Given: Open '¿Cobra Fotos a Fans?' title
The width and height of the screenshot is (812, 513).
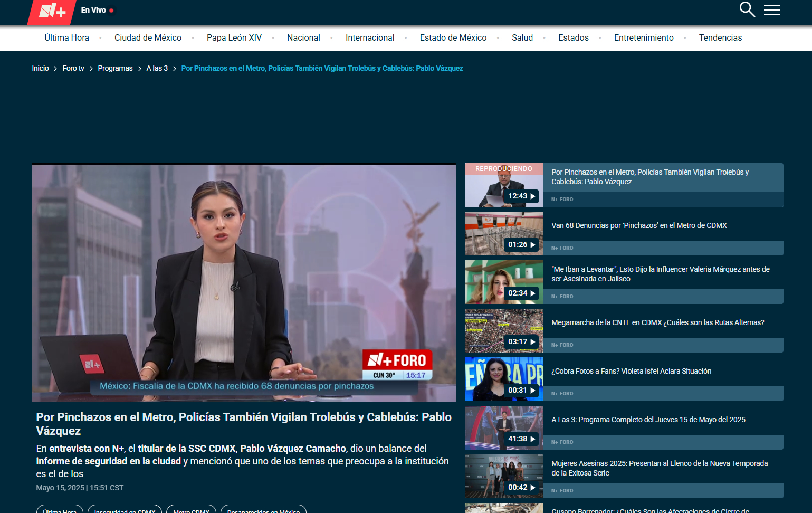Looking at the screenshot, I should tap(631, 371).
